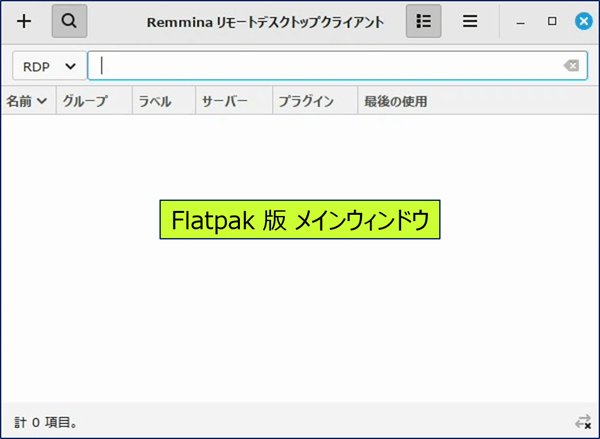Toggle the search bar magnifier button

pyautogui.click(x=69, y=21)
